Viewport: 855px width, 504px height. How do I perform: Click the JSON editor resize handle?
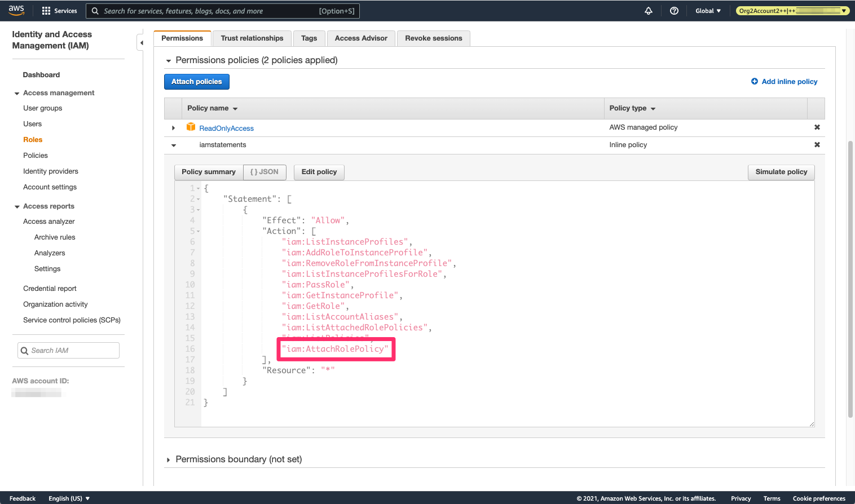pos(812,424)
